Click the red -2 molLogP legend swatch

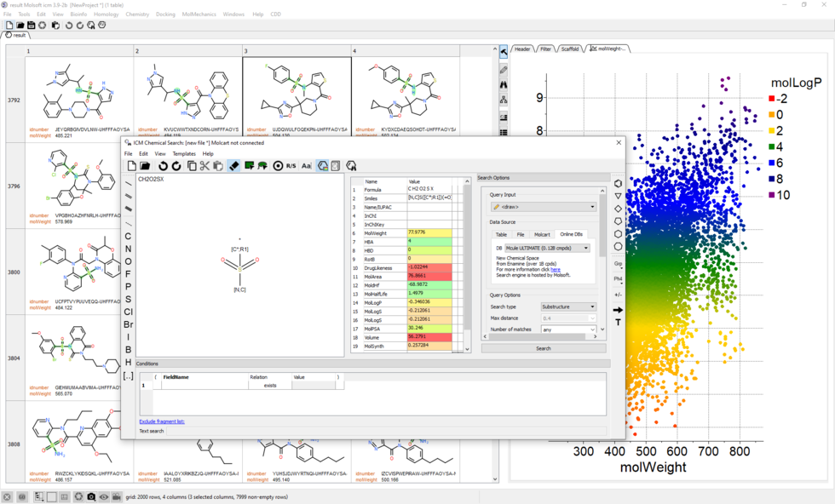[772, 99]
